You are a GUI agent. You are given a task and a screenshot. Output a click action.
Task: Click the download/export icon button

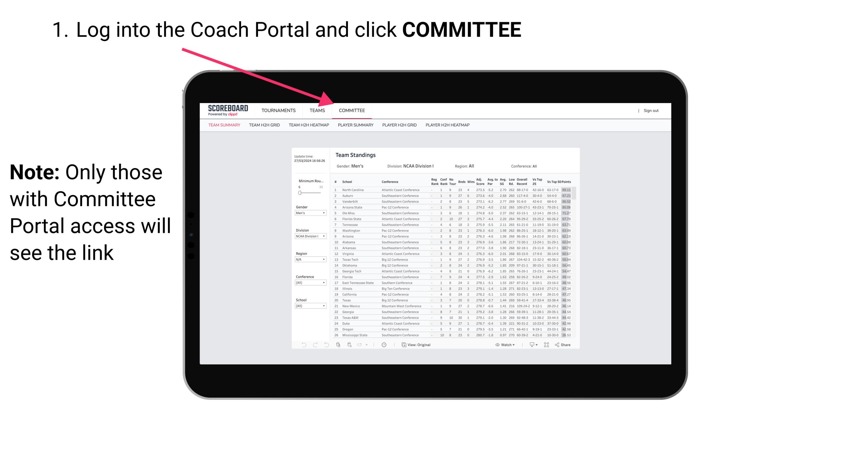pos(530,345)
